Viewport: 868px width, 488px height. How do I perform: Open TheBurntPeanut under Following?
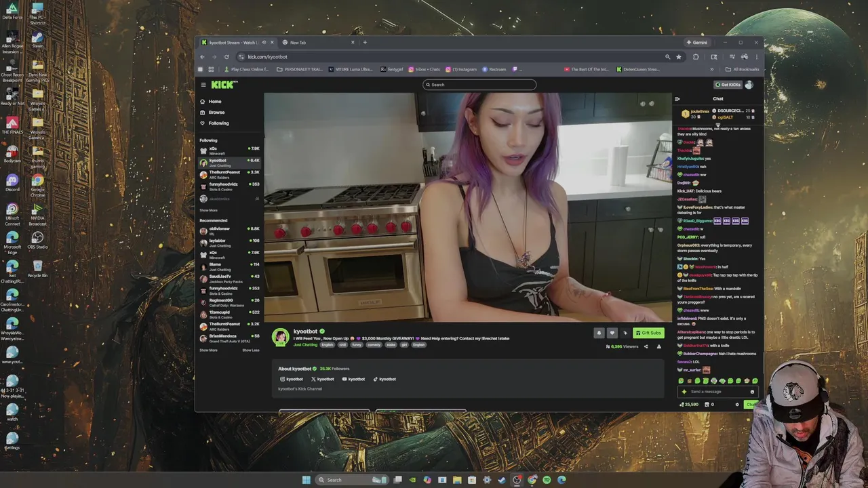(x=229, y=174)
